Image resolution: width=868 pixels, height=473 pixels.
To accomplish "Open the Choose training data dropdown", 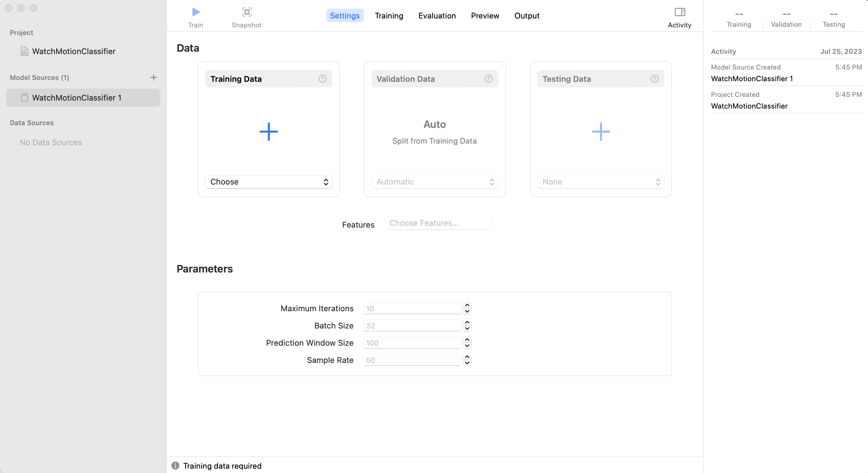I will click(x=269, y=182).
